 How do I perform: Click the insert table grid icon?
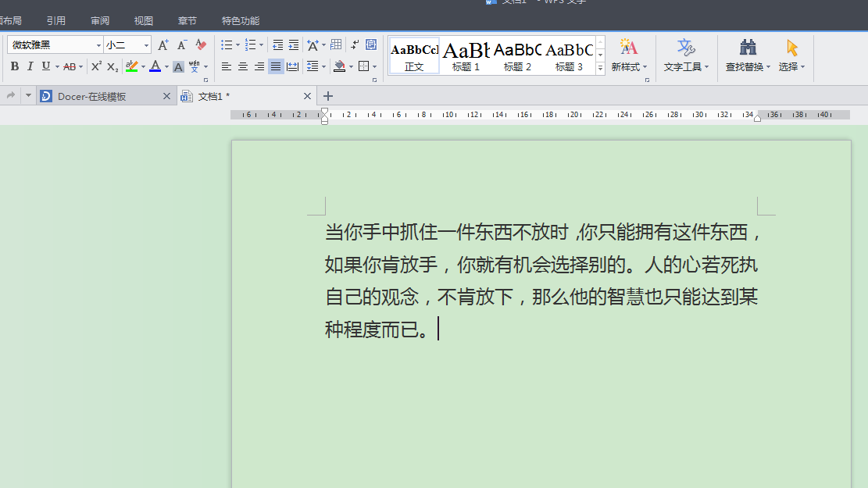tap(336, 45)
